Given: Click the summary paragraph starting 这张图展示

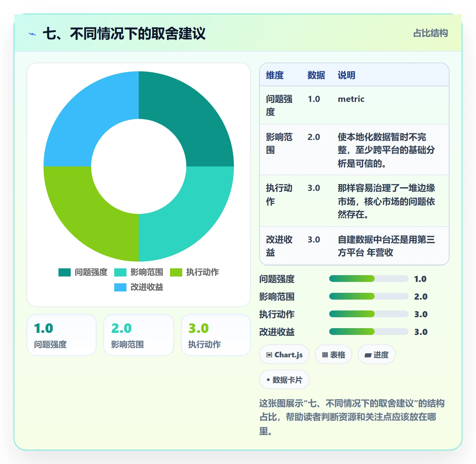Looking at the screenshot, I should 352,417.
